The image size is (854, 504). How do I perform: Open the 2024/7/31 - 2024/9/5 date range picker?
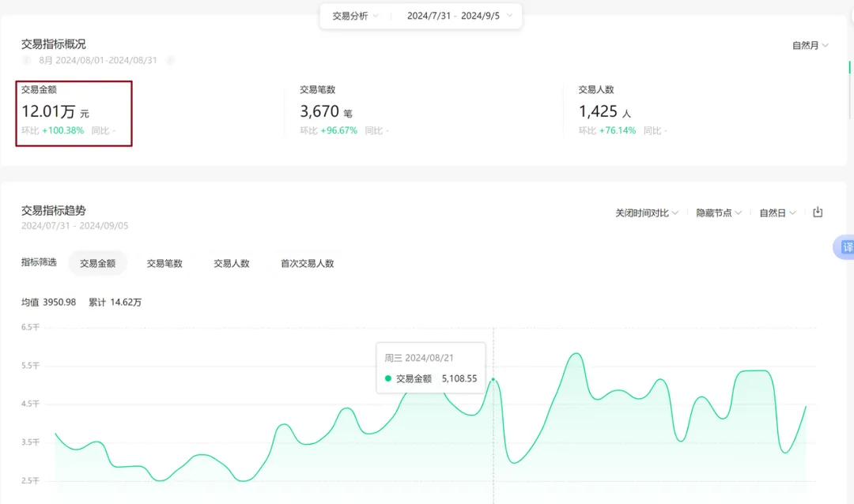459,17
